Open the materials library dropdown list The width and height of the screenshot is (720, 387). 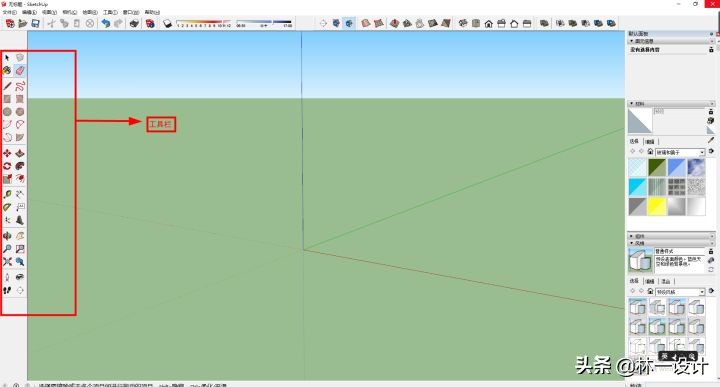click(x=680, y=152)
